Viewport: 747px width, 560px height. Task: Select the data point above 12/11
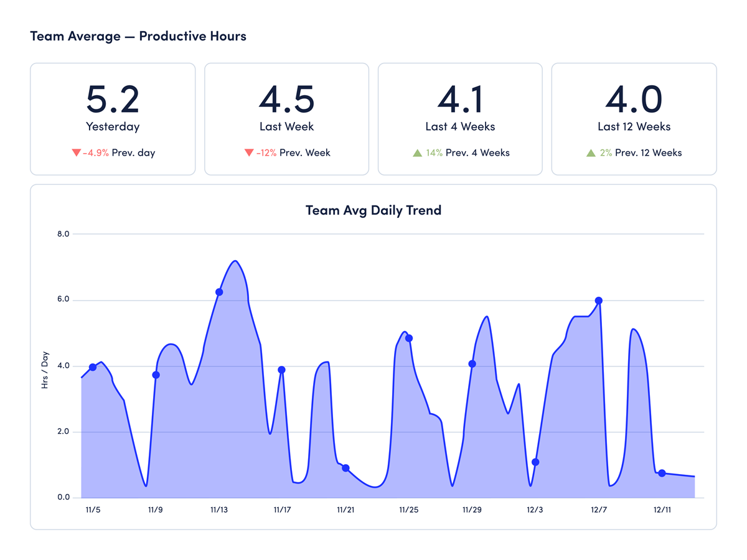(662, 474)
